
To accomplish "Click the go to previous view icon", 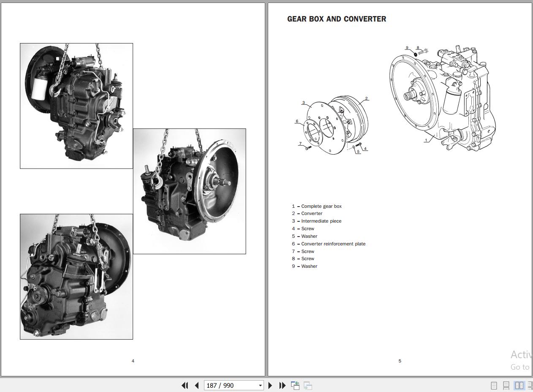I will tap(295, 385).
